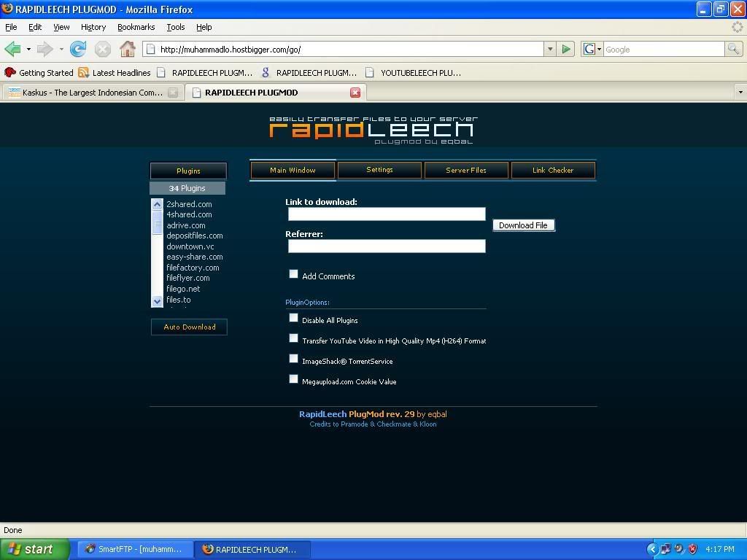Open the Edit menu
The height and width of the screenshot is (560, 747).
(35, 27)
